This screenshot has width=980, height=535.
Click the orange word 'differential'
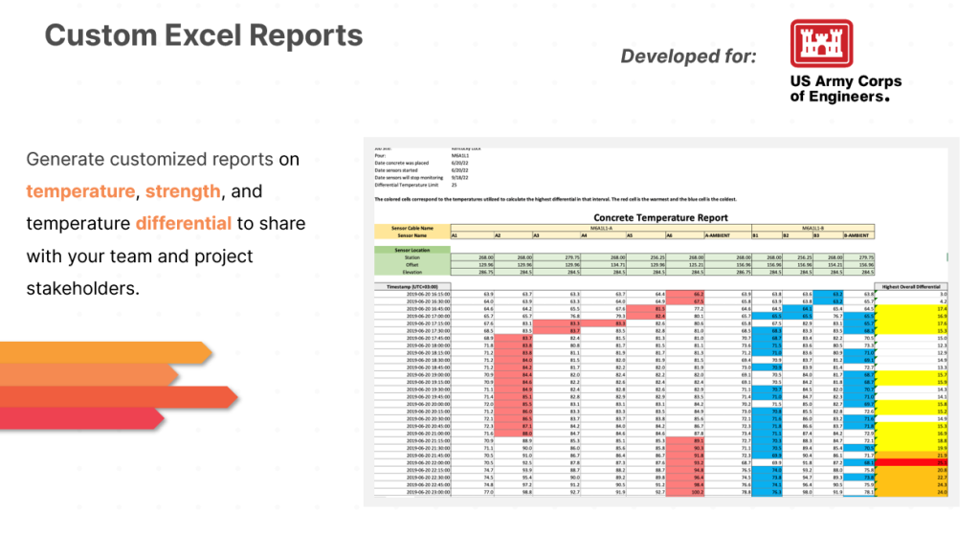tap(183, 224)
